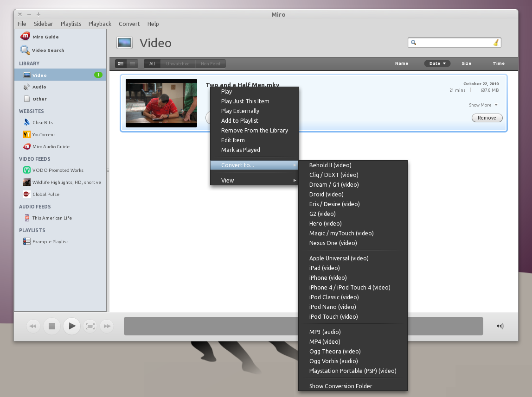532x397 pixels.
Task: Click the search magnifier icon in the search box
Action: pos(414,42)
